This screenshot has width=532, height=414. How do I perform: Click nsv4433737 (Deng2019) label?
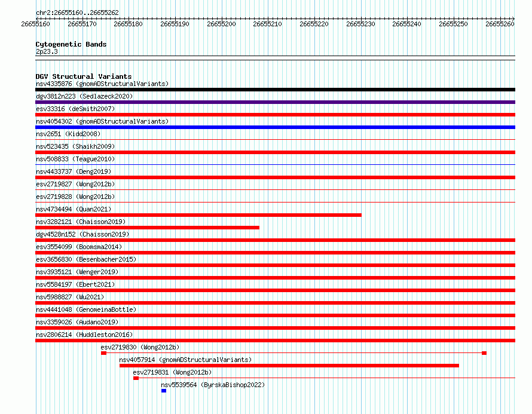[74, 171]
